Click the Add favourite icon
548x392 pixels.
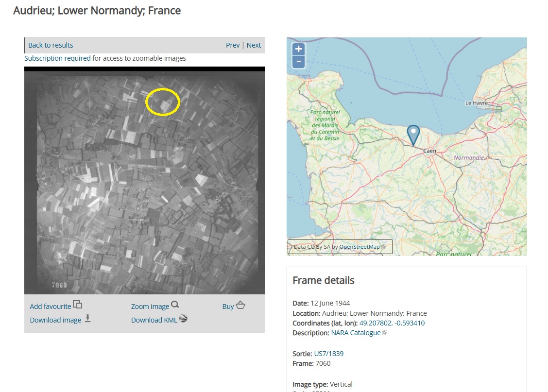tap(77, 305)
